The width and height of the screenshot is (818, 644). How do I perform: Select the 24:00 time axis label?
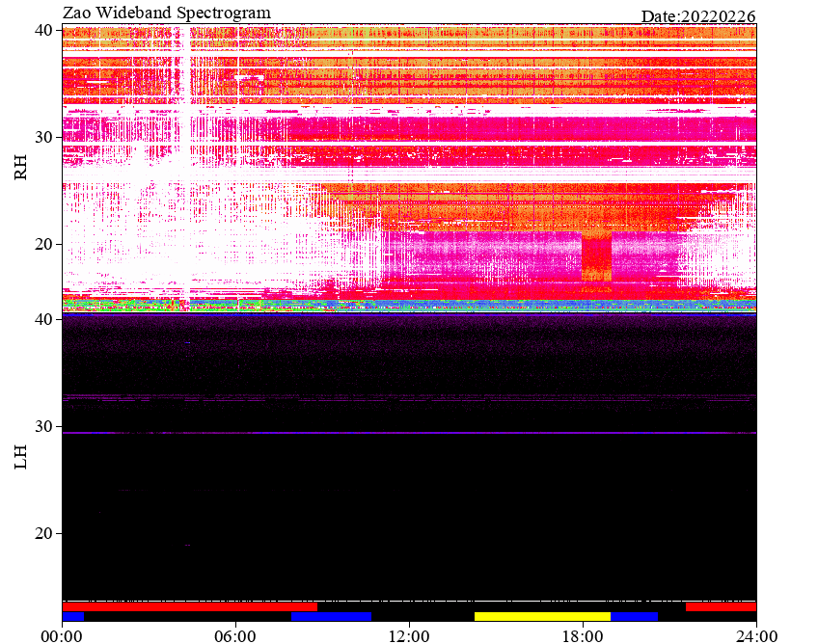tap(756, 636)
